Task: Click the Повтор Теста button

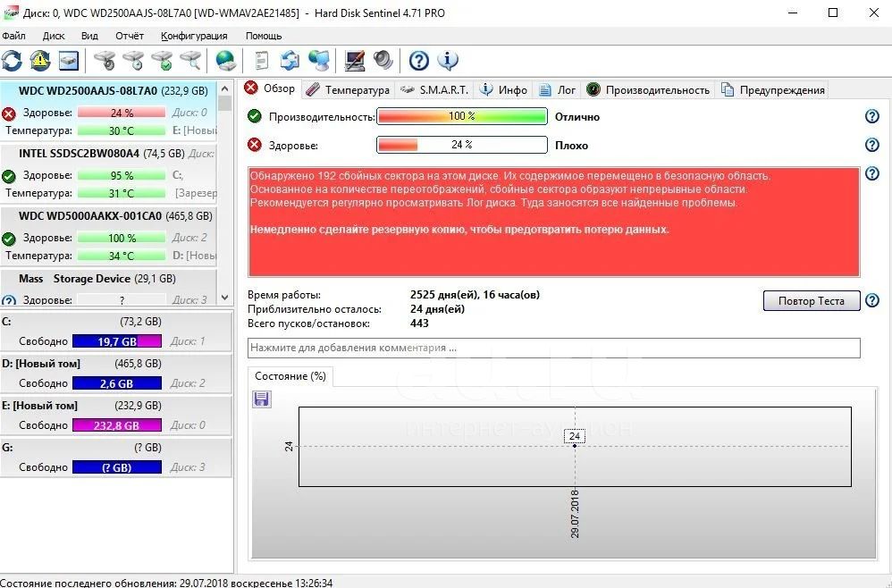Action: [x=812, y=301]
